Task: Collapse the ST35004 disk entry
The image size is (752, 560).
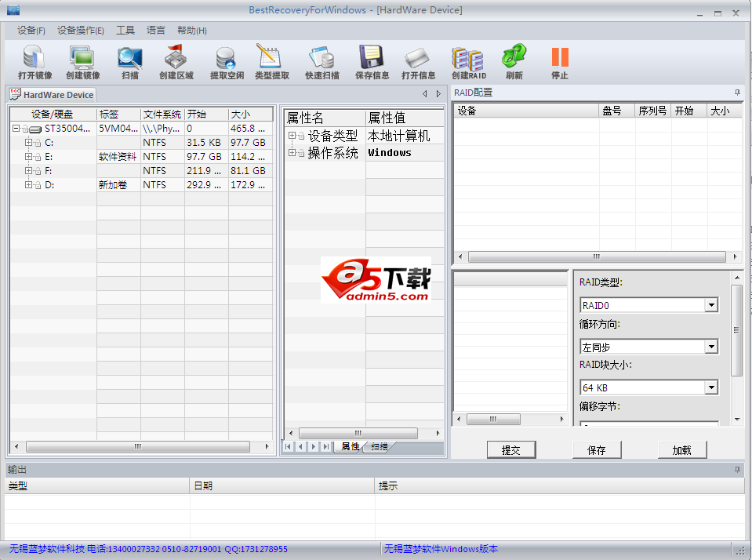Action: coord(16,128)
